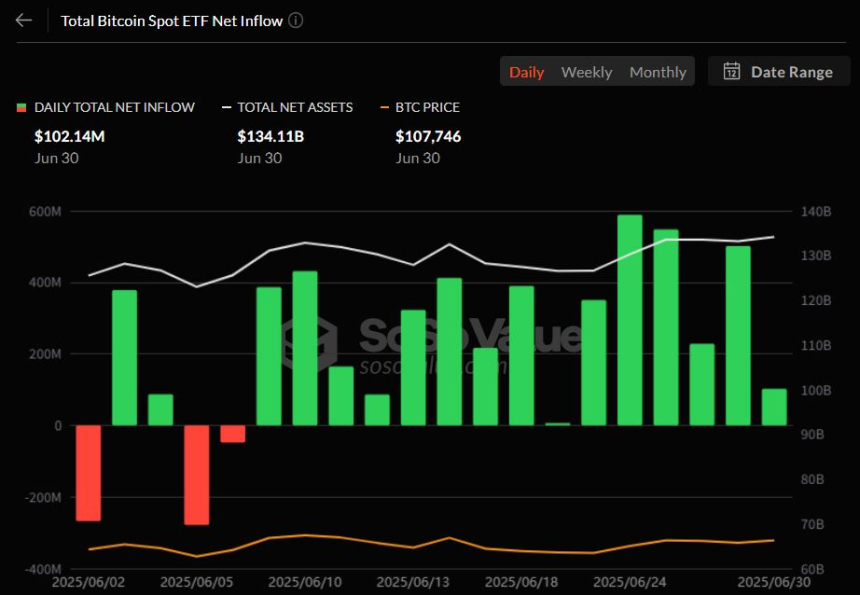Switch to the Weekly view
The width and height of the screenshot is (860, 595).
[x=586, y=72]
